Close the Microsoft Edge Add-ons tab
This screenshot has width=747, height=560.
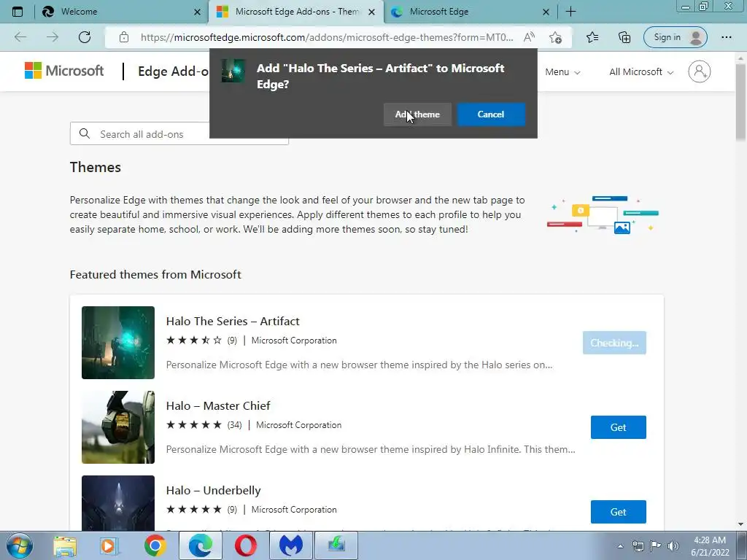[371, 12]
